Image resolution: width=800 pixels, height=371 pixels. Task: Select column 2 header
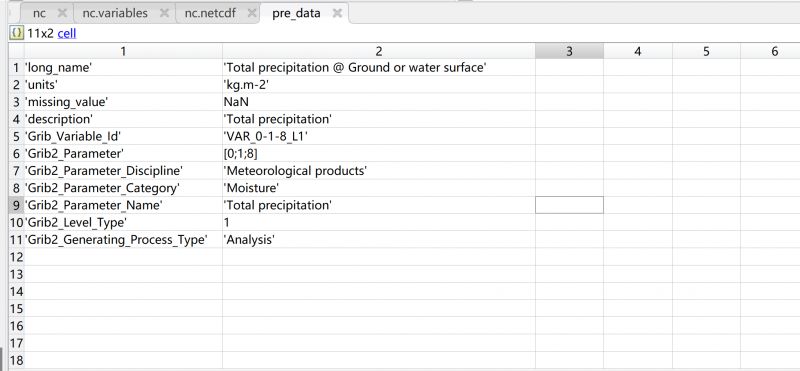[x=379, y=51]
